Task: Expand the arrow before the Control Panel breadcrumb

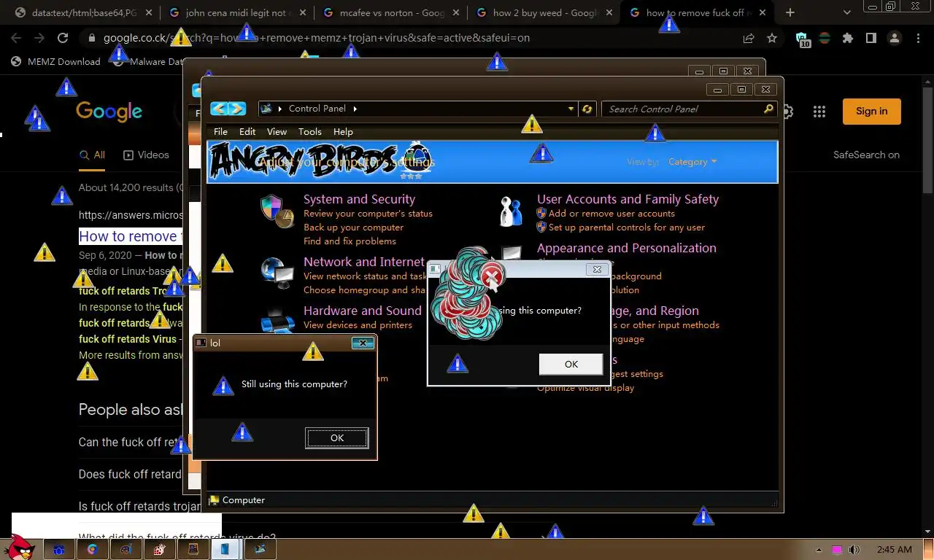Action: (281, 109)
